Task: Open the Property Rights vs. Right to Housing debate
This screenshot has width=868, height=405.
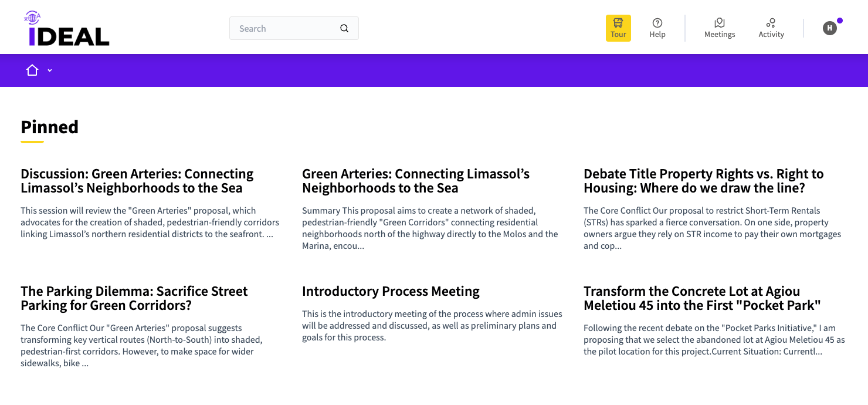Action: point(703,180)
